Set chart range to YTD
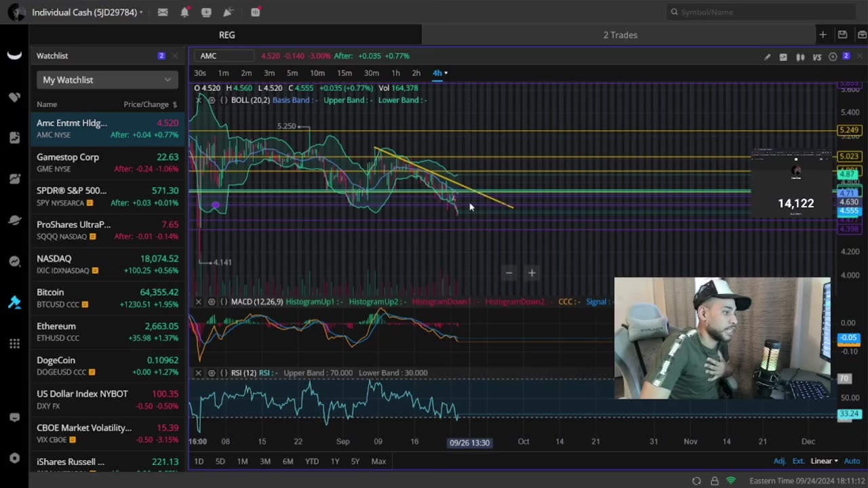 311,462
